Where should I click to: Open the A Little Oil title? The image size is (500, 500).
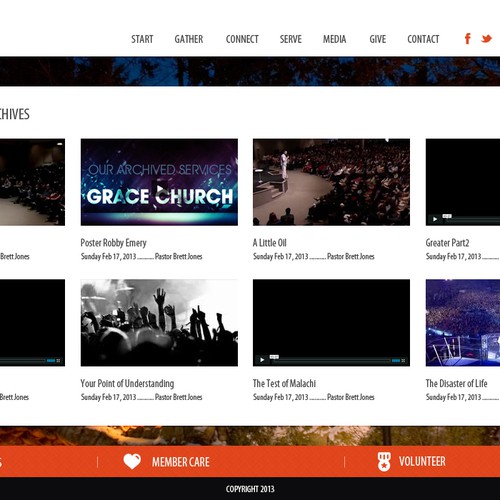tap(270, 243)
